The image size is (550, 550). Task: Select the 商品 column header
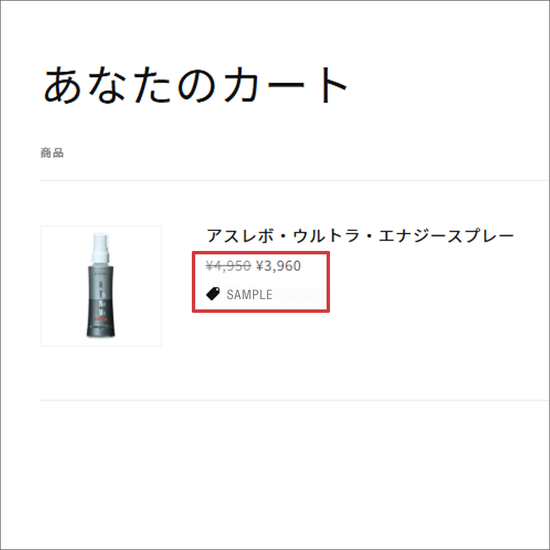52,153
